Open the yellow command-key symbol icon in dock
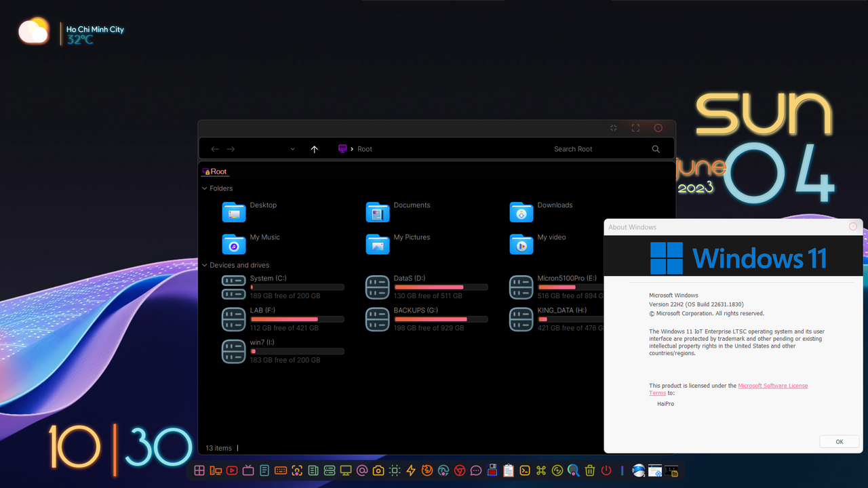The width and height of the screenshot is (868, 488). tap(541, 470)
